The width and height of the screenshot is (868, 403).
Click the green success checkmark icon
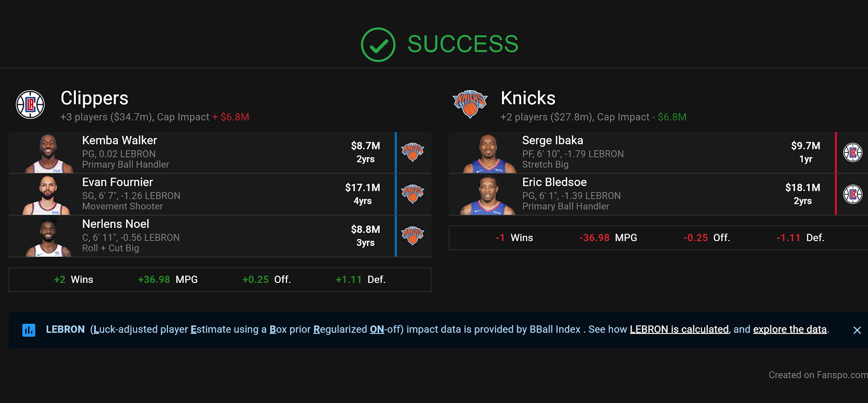[378, 45]
